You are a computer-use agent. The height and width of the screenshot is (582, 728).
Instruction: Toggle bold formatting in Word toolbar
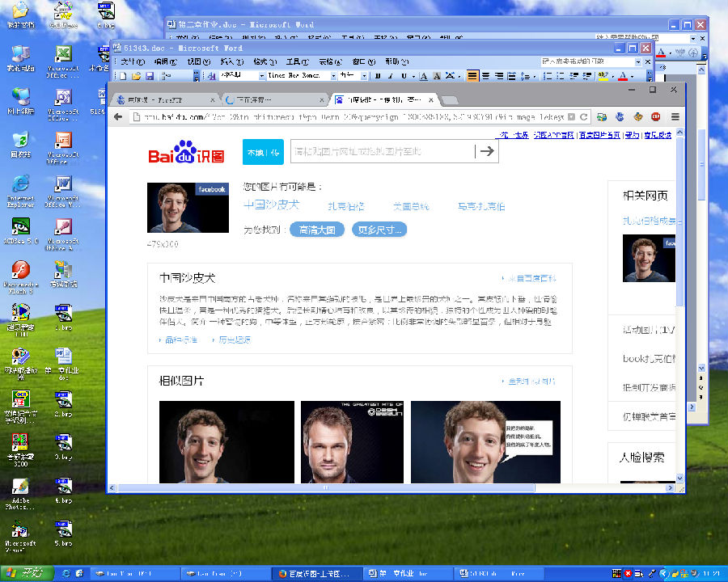click(378, 76)
